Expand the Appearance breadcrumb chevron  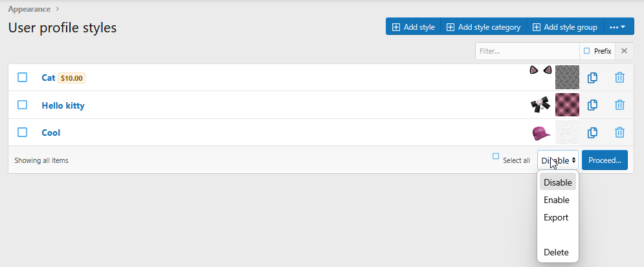tap(57, 8)
